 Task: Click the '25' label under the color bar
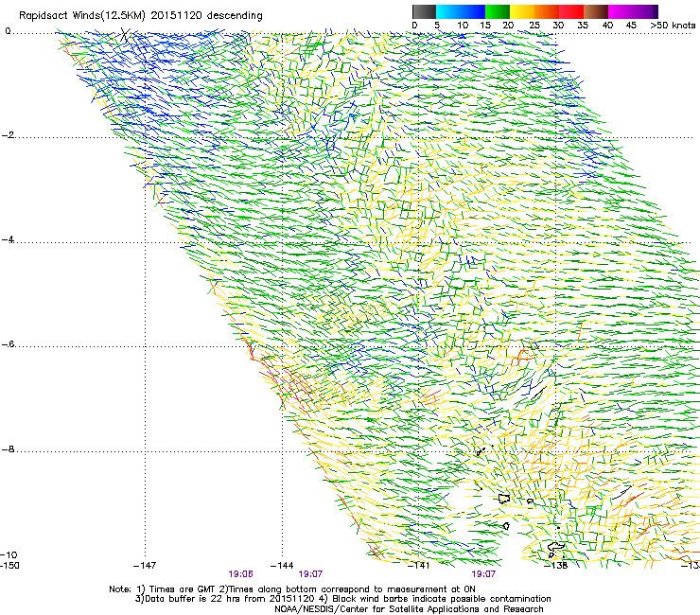pyautogui.click(x=534, y=26)
